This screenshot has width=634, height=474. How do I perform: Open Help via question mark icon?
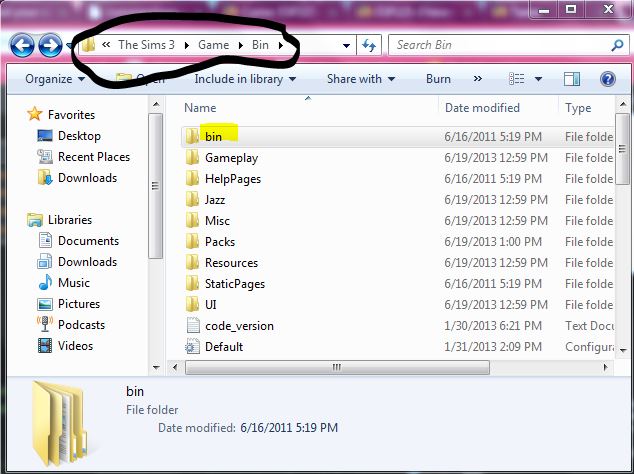pos(608,79)
